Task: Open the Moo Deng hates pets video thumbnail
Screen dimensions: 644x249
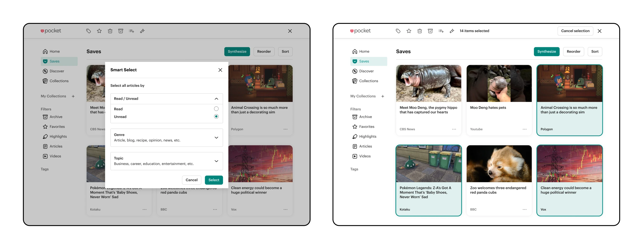Action: (499, 83)
